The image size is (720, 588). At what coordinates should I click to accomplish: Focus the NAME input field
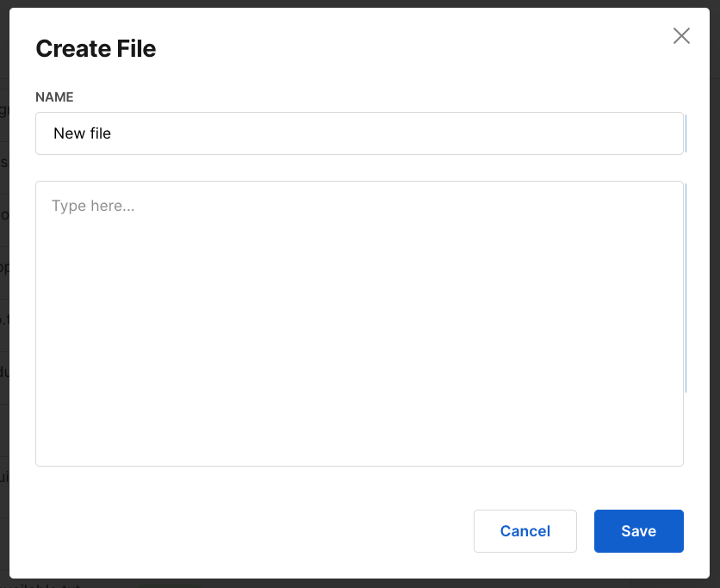point(359,133)
